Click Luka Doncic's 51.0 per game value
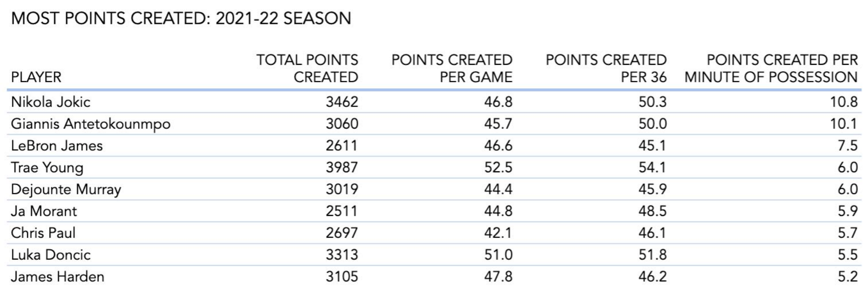Viewport: 868px width, 293px height. [498, 255]
